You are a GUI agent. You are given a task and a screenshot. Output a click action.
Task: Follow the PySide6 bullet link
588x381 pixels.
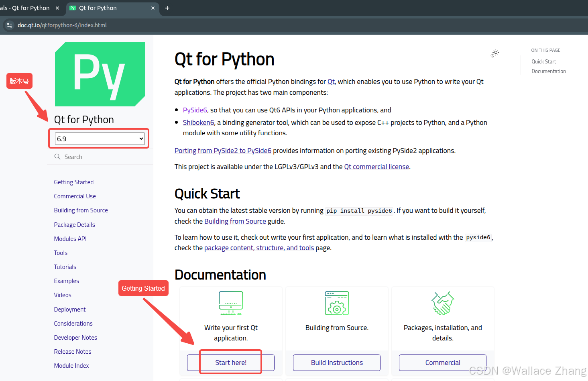point(195,110)
